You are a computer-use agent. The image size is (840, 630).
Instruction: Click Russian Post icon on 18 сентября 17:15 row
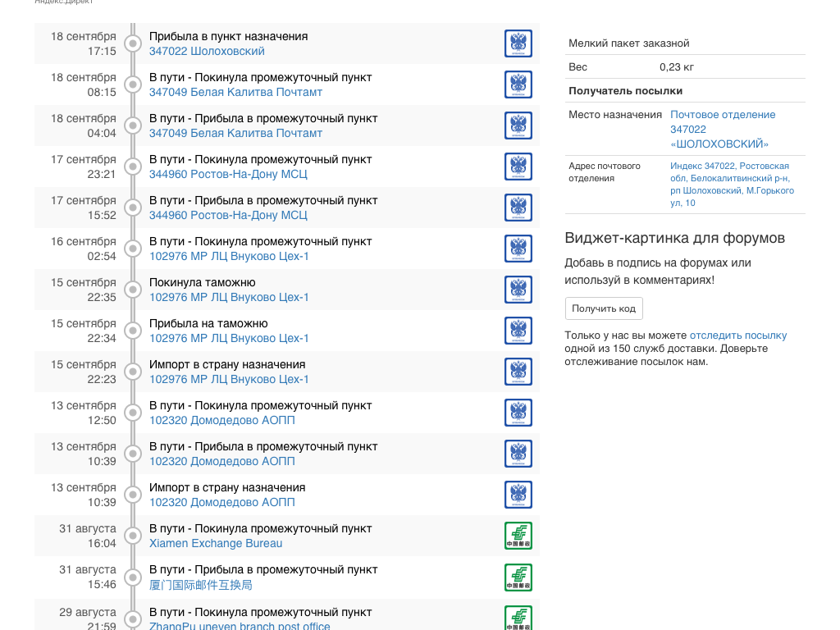point(518,43)
